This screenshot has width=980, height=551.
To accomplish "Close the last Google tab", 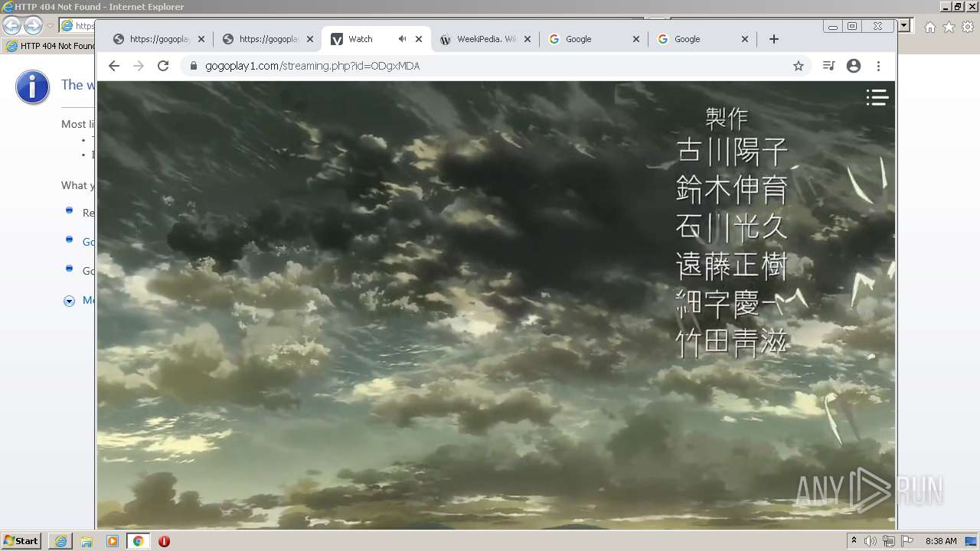I will click(x=745, y=39).
